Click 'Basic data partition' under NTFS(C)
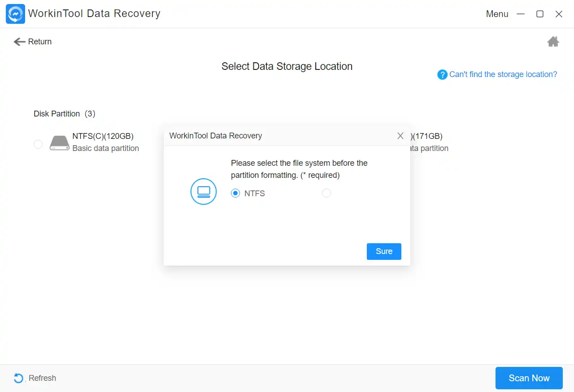 [106, 148]
